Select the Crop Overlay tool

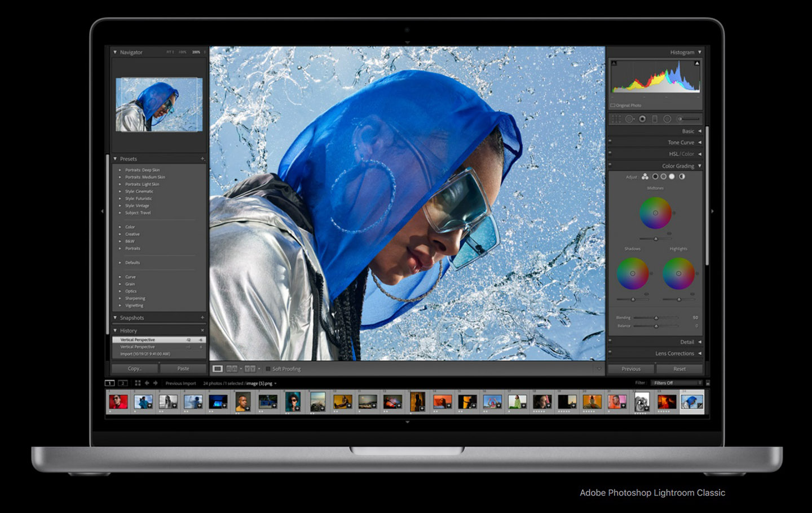click(x=617, y=118)
